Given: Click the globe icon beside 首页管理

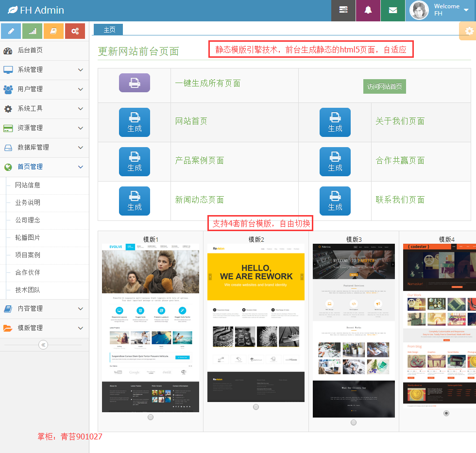Looking at the screenshot, I should click(x=8, y=167).
